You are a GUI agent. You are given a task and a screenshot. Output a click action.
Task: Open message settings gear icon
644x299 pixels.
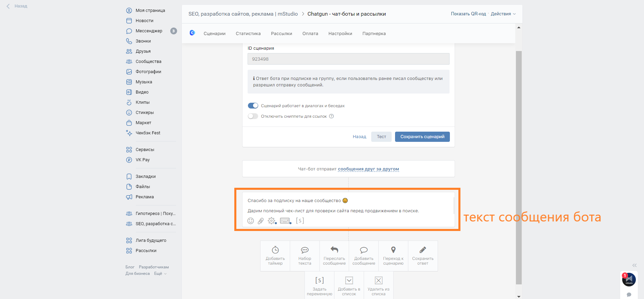[271, 221]
